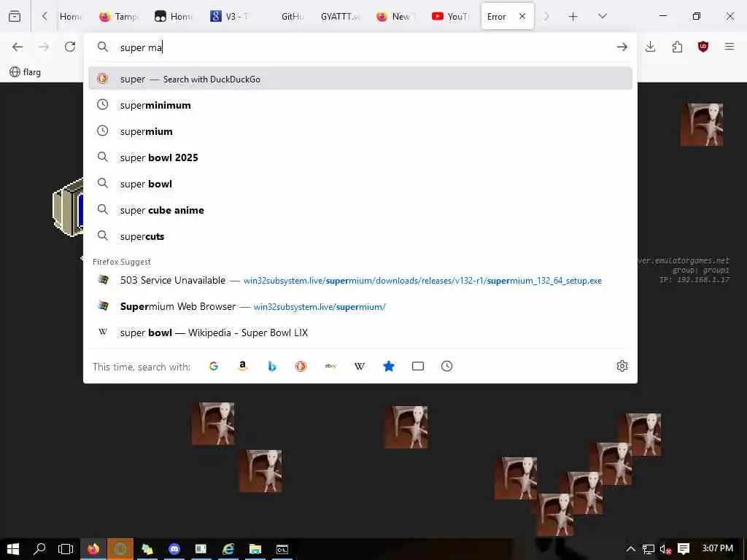
Task: Click the address bar with 'super ma'
Action: (x=360, y=47)
